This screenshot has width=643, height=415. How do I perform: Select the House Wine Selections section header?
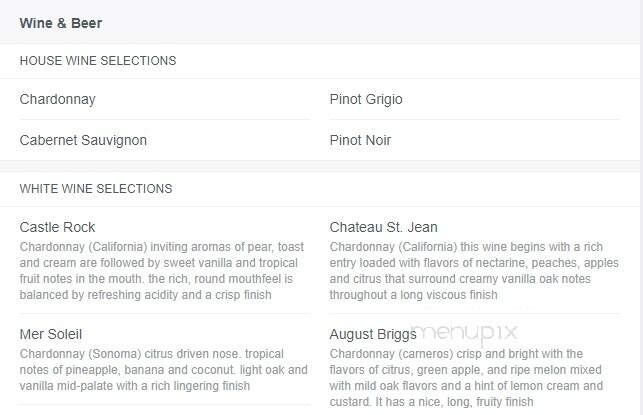click(98, 61)
